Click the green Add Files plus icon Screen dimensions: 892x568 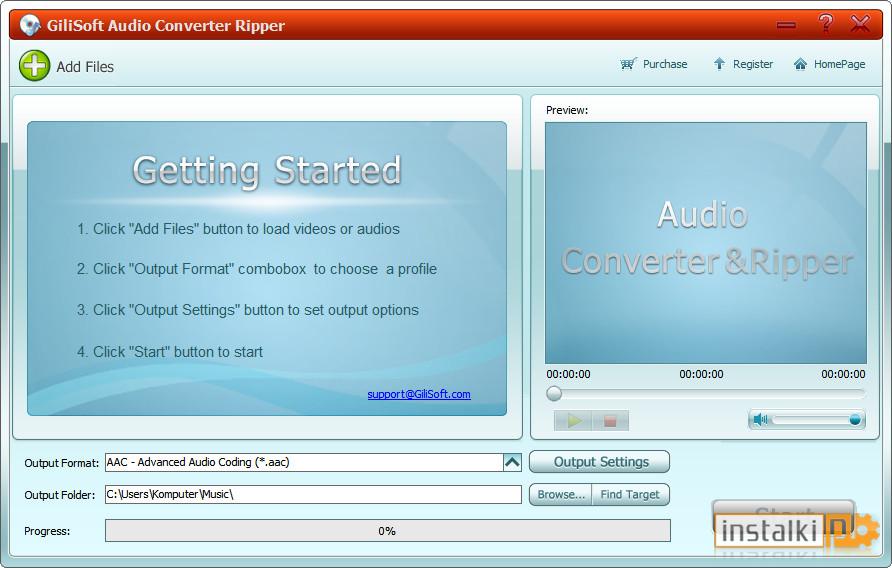tap(34, 65)
